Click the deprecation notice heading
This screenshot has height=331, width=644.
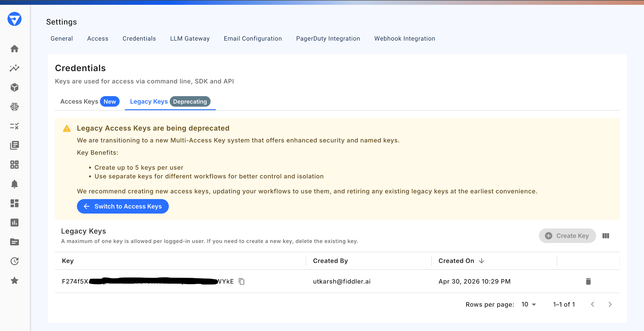click(x=153, y=128)
